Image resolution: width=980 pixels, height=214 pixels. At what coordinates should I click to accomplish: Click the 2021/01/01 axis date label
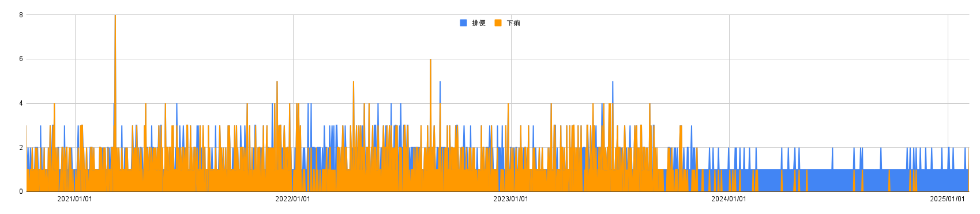click(x=75, y=199)
